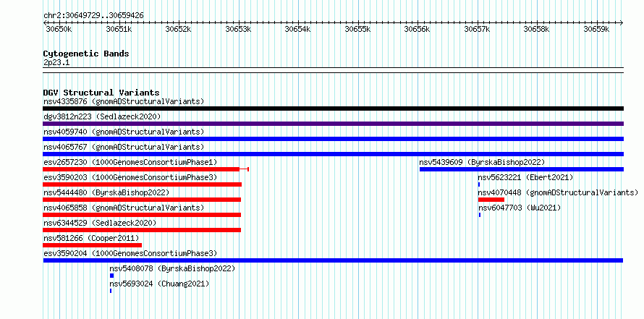Click the 30650k ruler tick label
The image size is (644, 319).
tap(59, 29)
